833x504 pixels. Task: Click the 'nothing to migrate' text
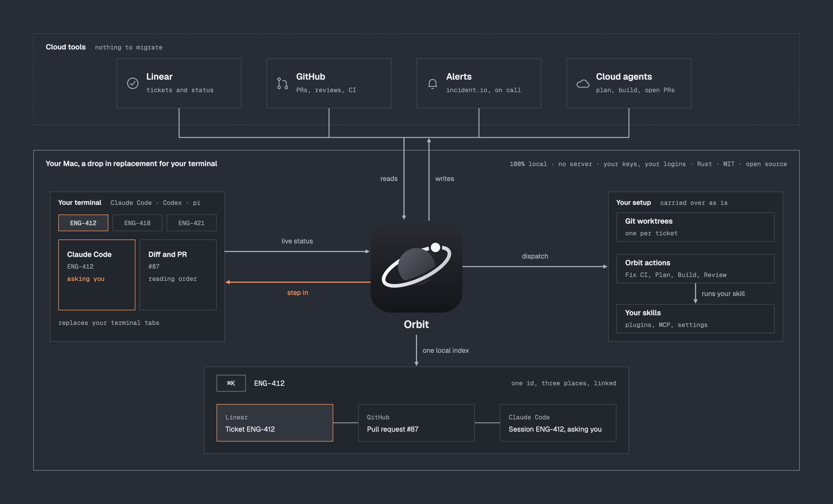click(129, 47)
